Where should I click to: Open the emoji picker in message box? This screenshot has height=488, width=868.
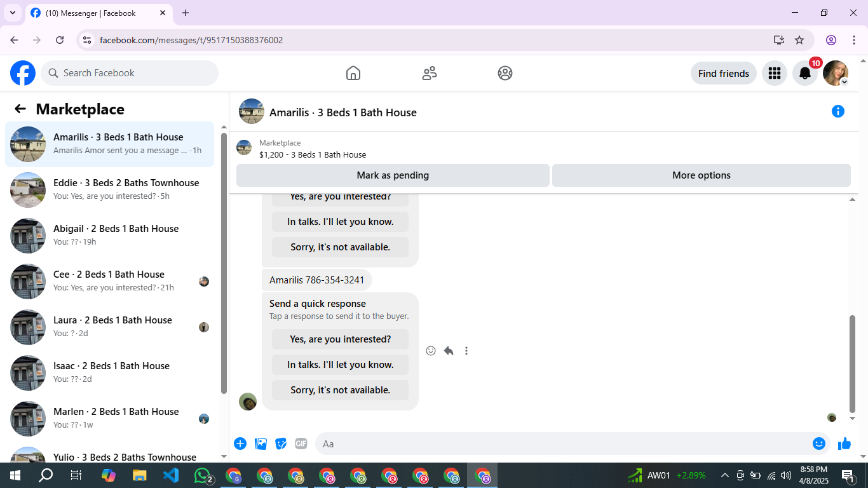[819, 444]
